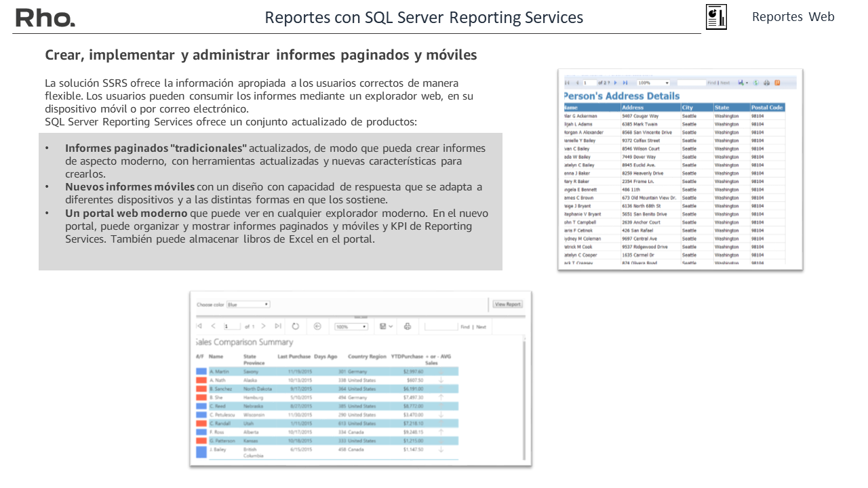Click Un portal web moderno bold text

[126, 213]
